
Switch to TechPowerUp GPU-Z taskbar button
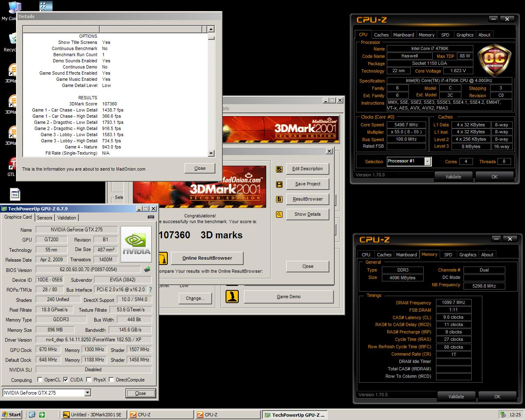coord(296,415)
